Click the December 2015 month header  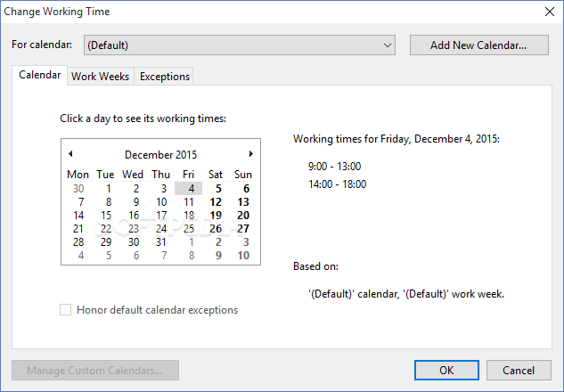(160, 155)
